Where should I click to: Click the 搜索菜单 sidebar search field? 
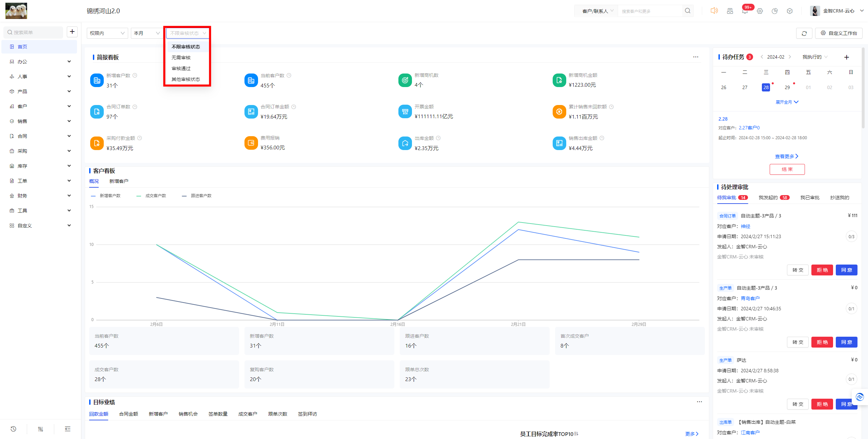coord(33,32)
